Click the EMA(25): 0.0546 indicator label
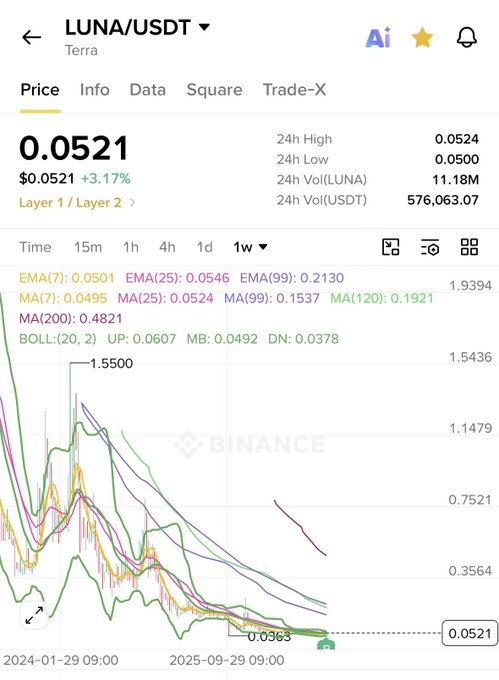 pos(177,278)
